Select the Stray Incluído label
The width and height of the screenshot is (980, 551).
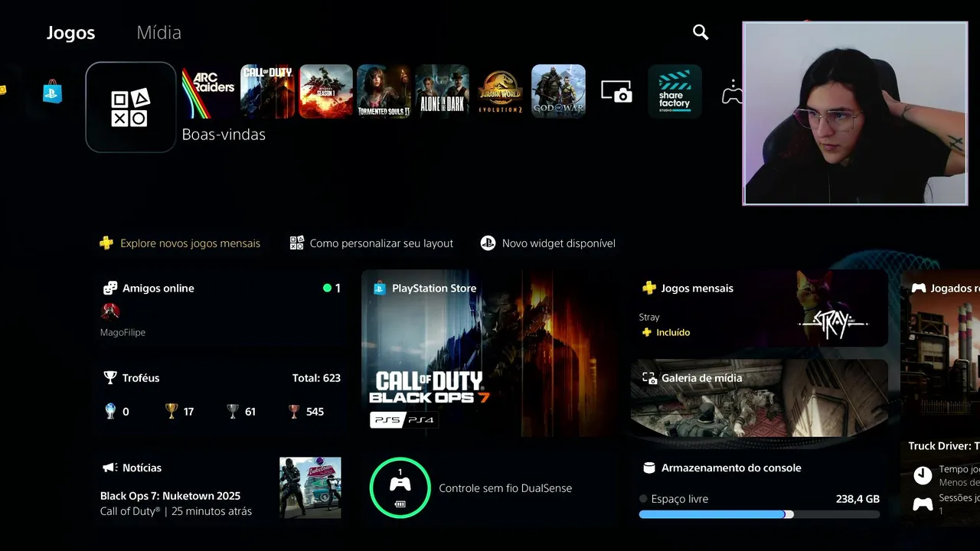(x=666, y=332)
